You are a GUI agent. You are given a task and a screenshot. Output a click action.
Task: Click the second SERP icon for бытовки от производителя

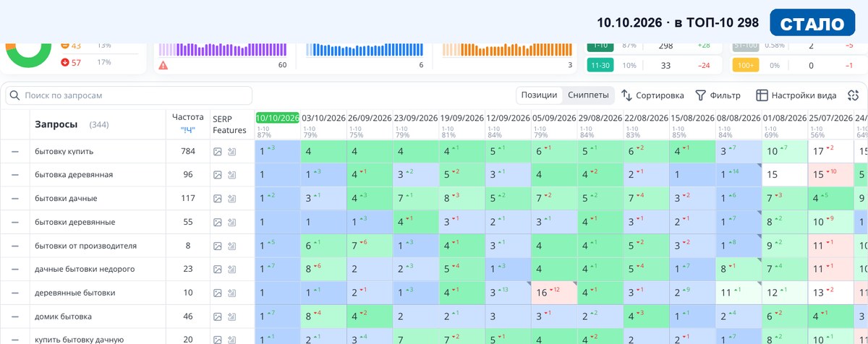[x=232, y=246]
